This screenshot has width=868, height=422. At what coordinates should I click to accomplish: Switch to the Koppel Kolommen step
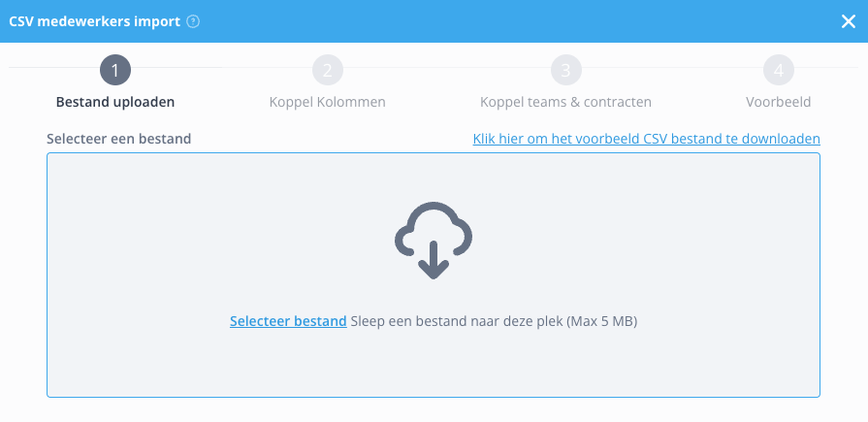pos(328,103)
